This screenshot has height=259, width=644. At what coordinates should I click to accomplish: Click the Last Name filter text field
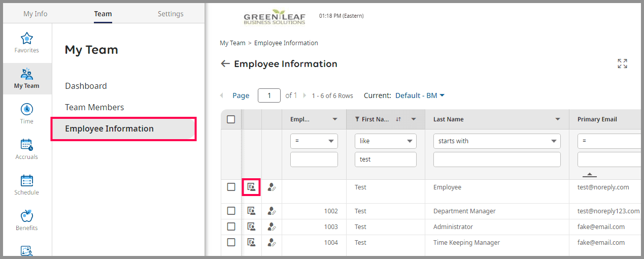pos(497,159)
